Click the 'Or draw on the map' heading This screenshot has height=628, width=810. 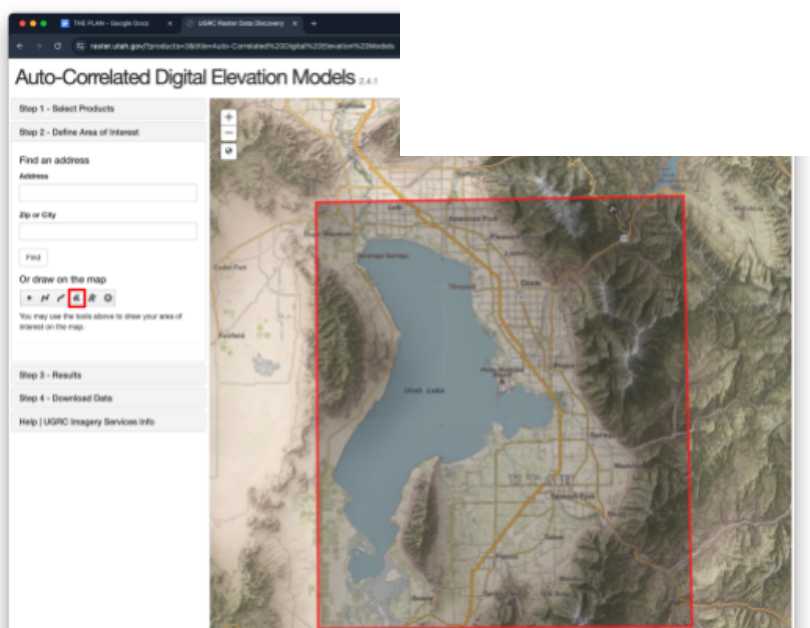click(x=63, y=279)
